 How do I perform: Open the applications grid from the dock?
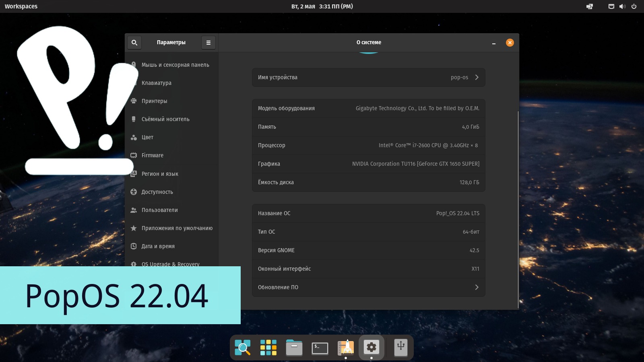click(x=268, y=347)
